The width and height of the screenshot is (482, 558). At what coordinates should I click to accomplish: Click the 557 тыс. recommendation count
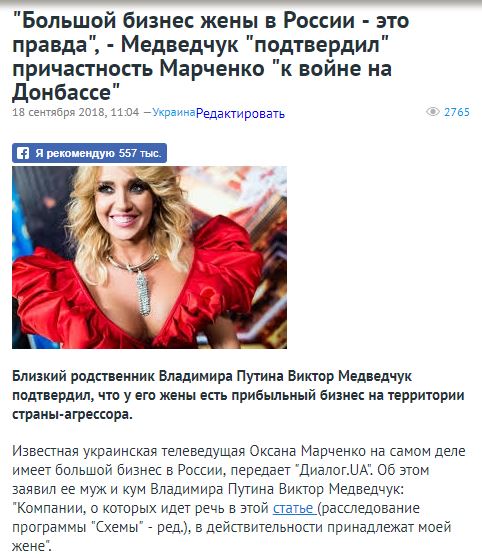click(140, 153)
